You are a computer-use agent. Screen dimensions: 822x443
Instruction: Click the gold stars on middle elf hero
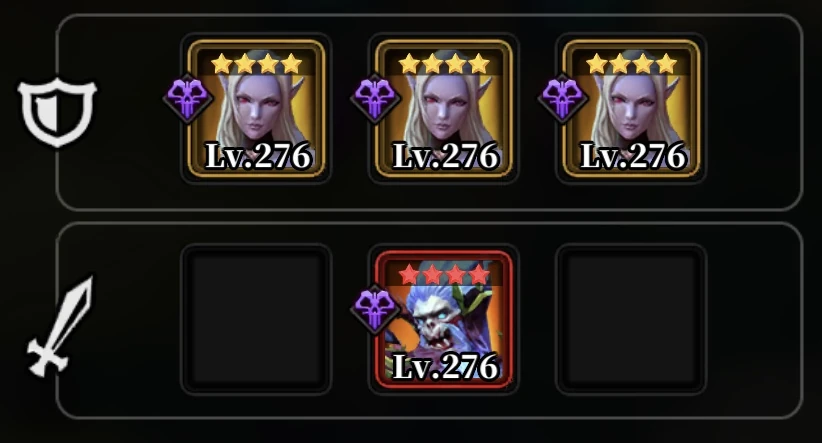[x=444, y=64]
